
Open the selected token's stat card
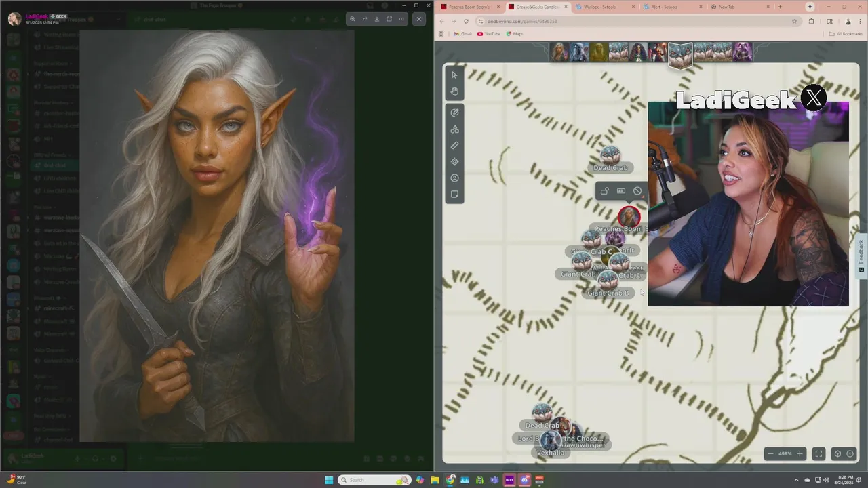point(620,191)
